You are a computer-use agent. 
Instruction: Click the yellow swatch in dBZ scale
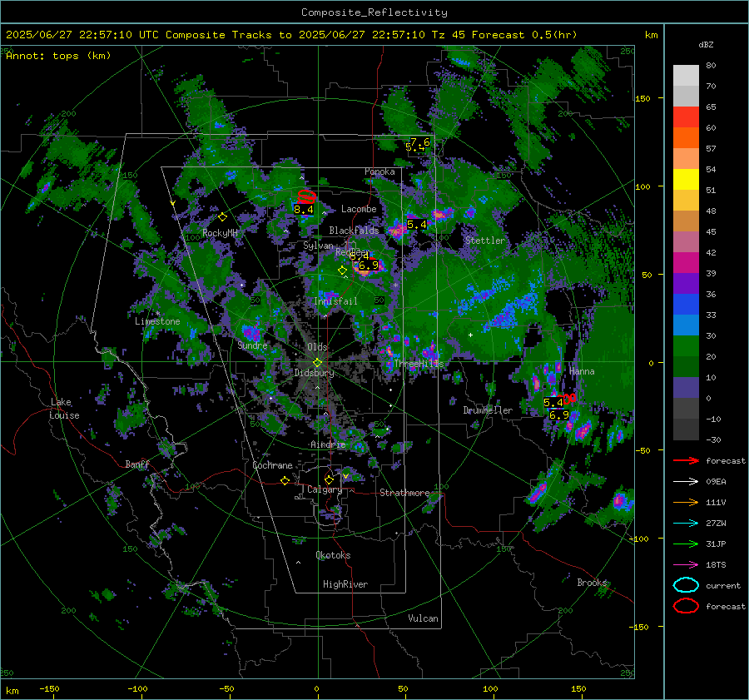pyautogui.click(x=686, y=180)
